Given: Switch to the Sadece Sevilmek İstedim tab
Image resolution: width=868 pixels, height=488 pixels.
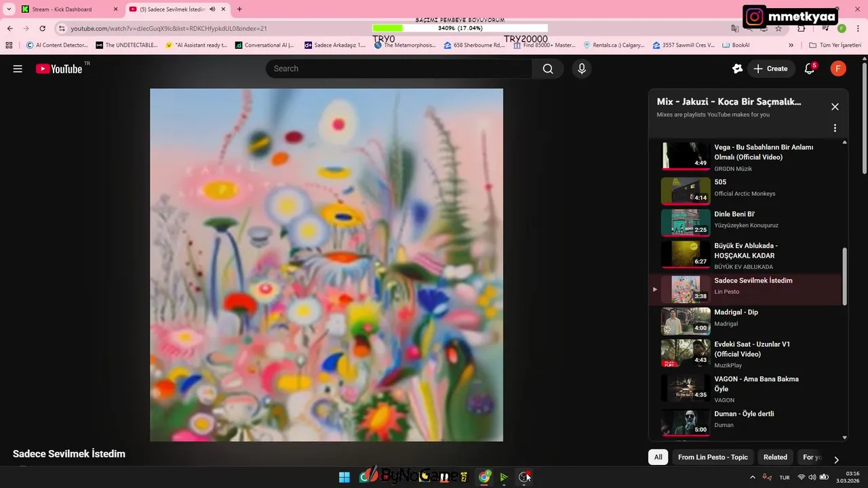Looking at the screenshot, I should [x=177, y=9].
